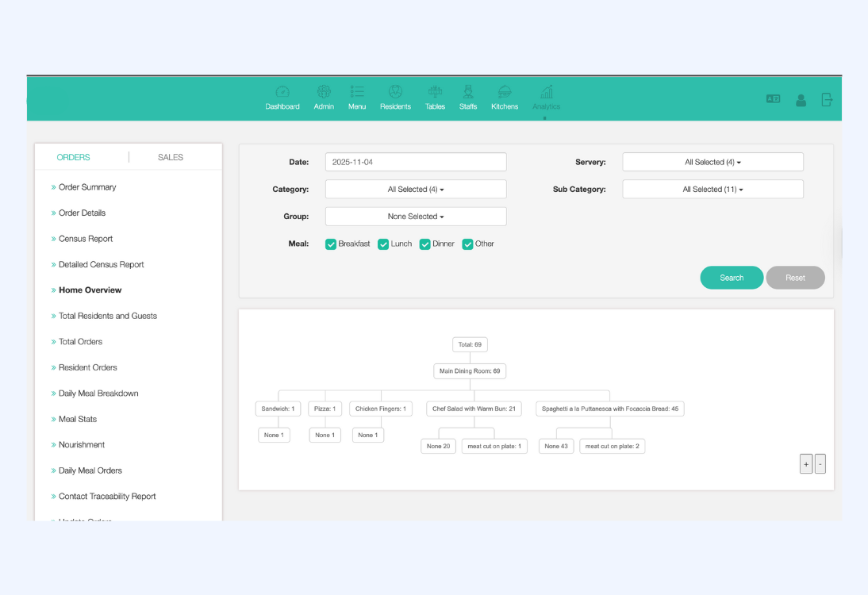Toggle the Lunch meal checkbox

tap(383, 244)
